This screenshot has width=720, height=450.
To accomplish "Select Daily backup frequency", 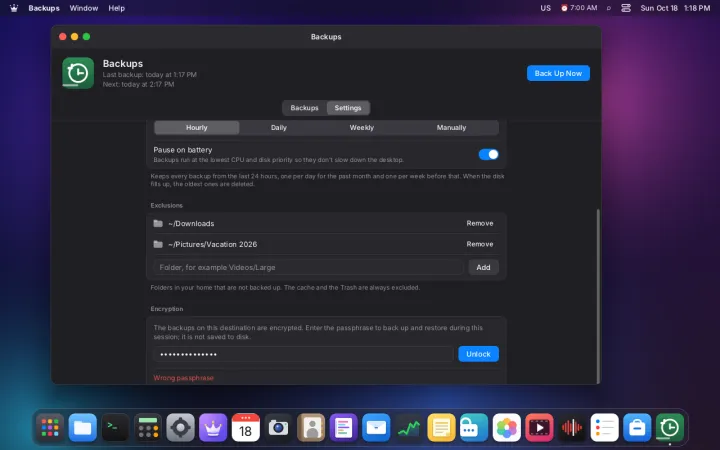I will coord(279,128).
